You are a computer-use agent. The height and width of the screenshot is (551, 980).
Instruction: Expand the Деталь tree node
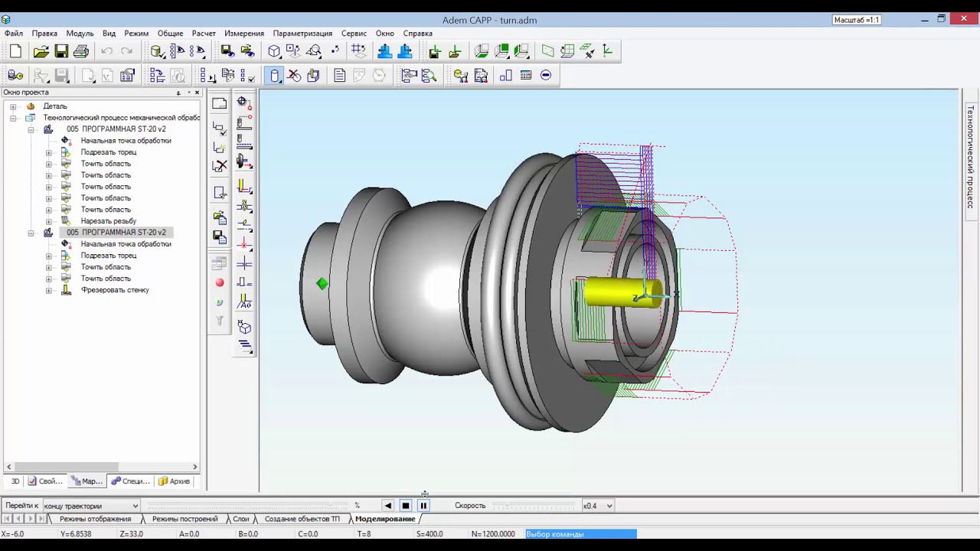pyautogui.click(x=13, y=106)
